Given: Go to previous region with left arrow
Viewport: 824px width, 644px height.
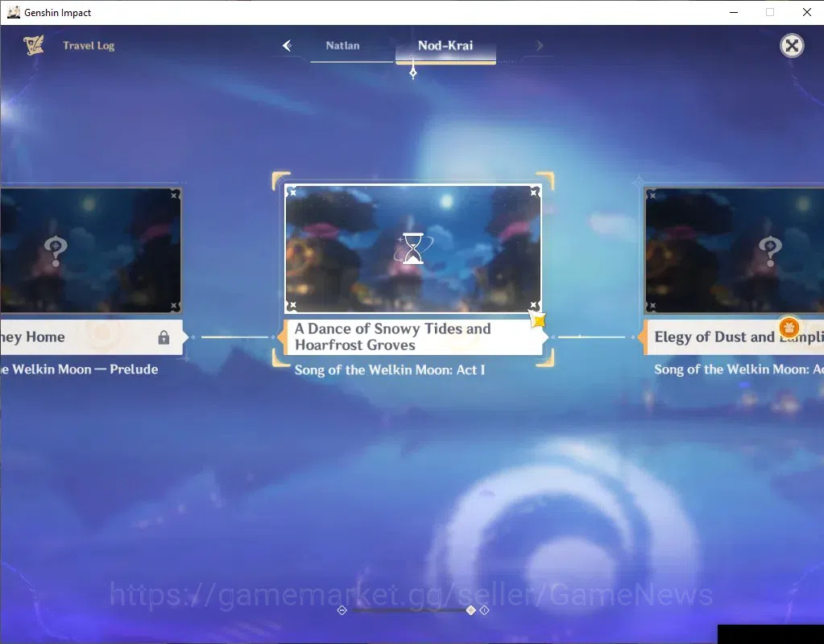Looking at the screenshot, I should click(288, 46).
